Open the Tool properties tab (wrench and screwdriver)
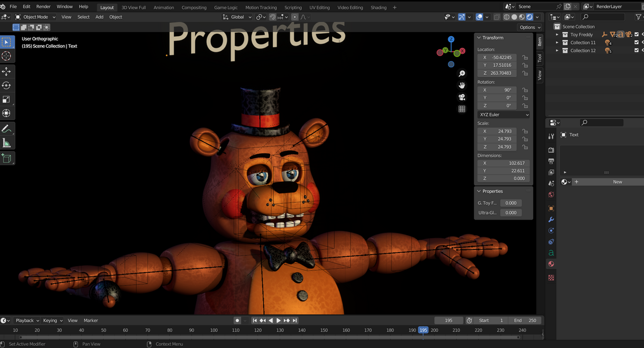 tap(551, 136)
